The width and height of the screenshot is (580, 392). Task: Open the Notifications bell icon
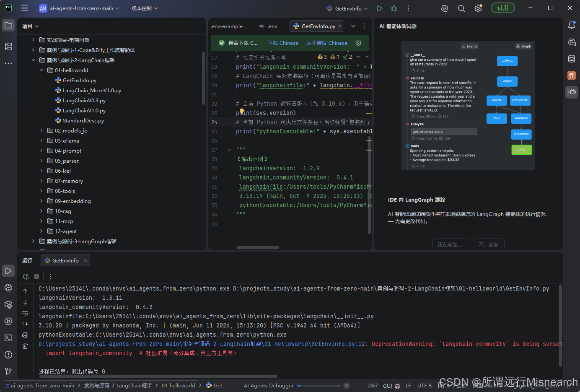point(572,25)
